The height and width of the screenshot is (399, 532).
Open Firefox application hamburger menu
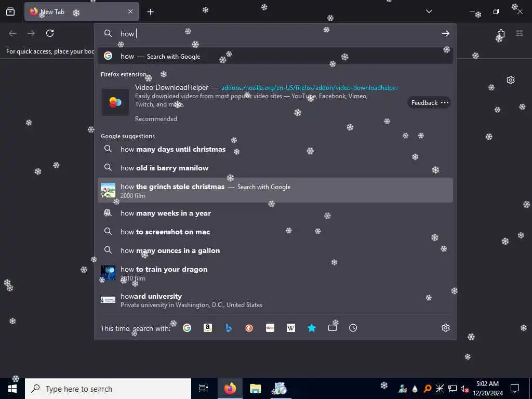click(x=520, y=33)
